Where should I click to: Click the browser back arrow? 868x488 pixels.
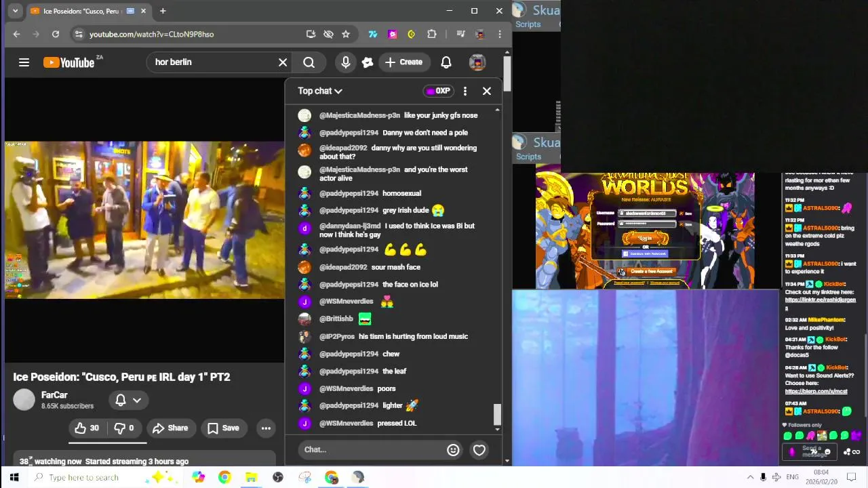(16, 34)
